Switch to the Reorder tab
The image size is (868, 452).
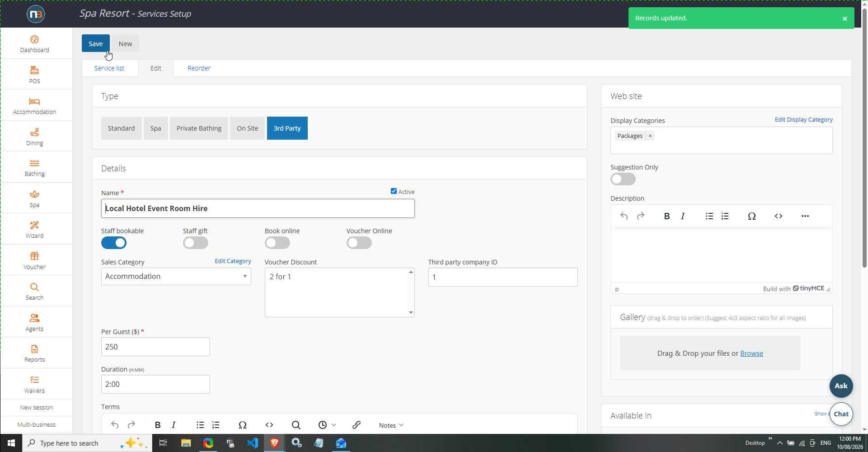(x=199, y=68)
